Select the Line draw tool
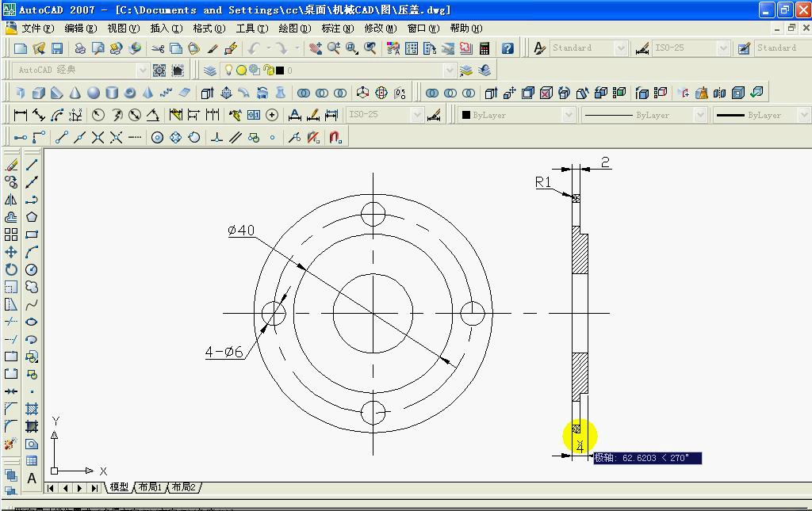The width and height of the screenshot is (812, 511). (x=32, y=166)
